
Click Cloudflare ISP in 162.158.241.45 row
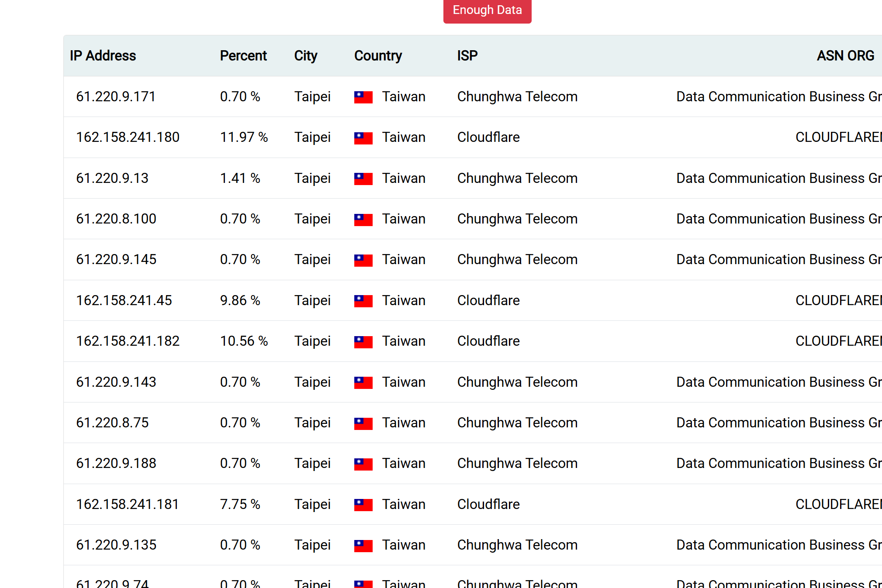[x=488, y=300]
